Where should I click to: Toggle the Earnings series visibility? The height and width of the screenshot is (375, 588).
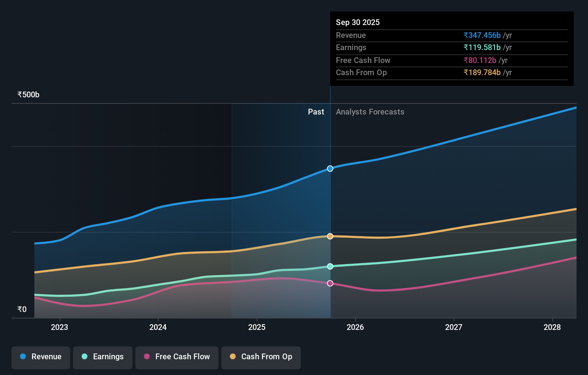pos(102,357)
